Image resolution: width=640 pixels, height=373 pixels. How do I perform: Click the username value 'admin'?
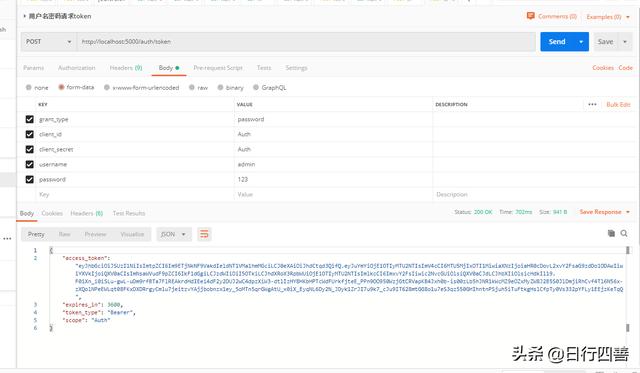click(247, 164)
